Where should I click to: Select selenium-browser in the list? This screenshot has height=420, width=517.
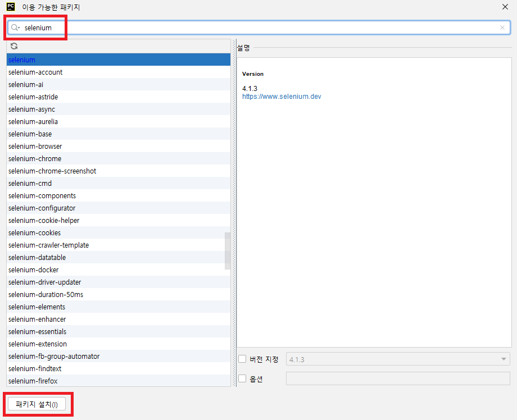[x=119, y=146]
